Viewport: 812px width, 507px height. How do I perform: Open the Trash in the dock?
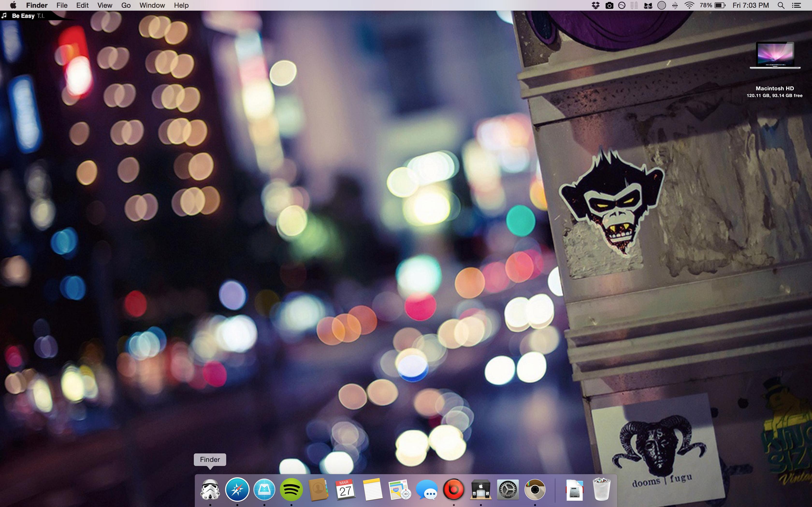point(601,490)
